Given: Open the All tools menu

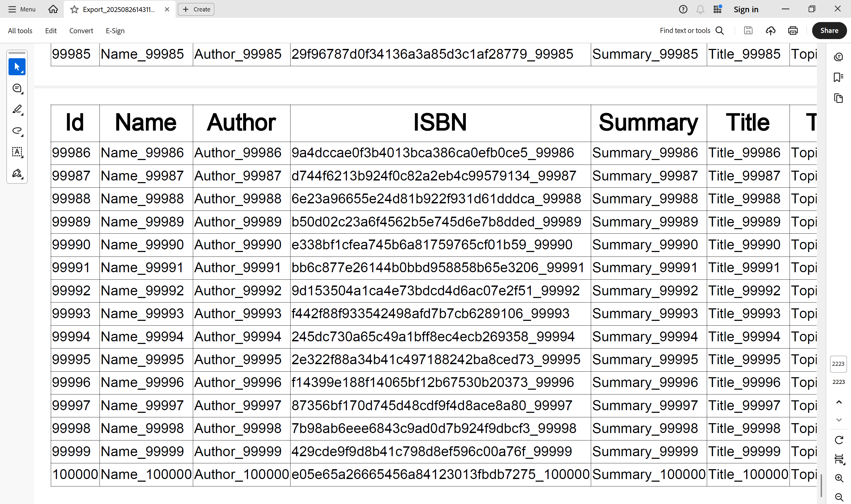Looking at the screenshot, I should click(20, 31).
